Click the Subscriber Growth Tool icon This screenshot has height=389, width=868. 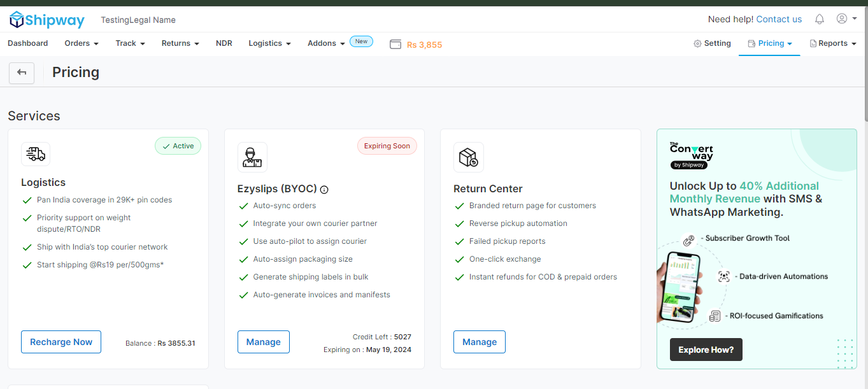click(x=688, y=240)
